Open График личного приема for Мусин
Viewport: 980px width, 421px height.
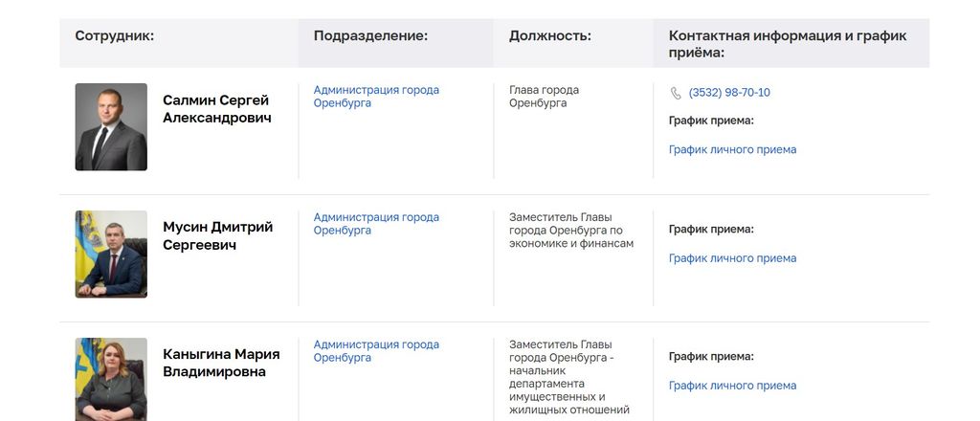[x=732, y=258]
